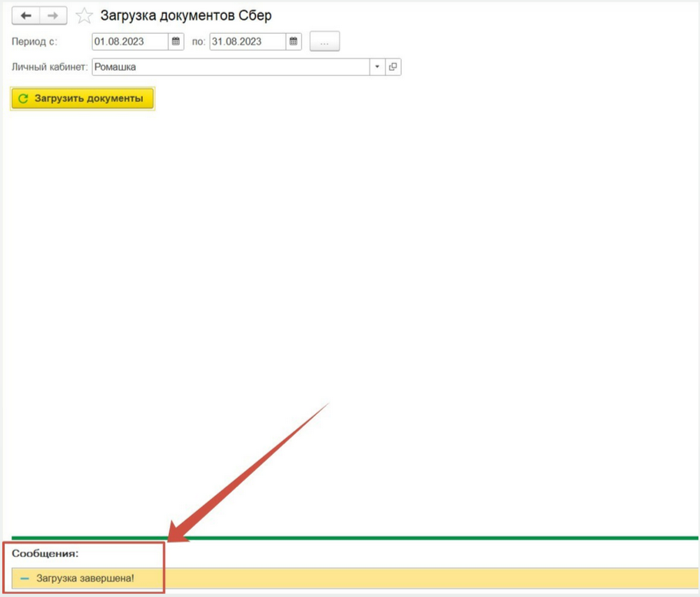
Task: Click the Сообщения panel header
Action: (45, 553)
